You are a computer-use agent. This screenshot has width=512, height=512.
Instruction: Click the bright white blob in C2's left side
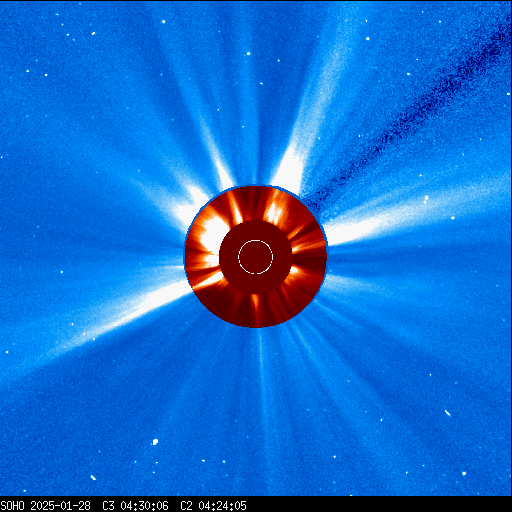[x=212, y=233]
